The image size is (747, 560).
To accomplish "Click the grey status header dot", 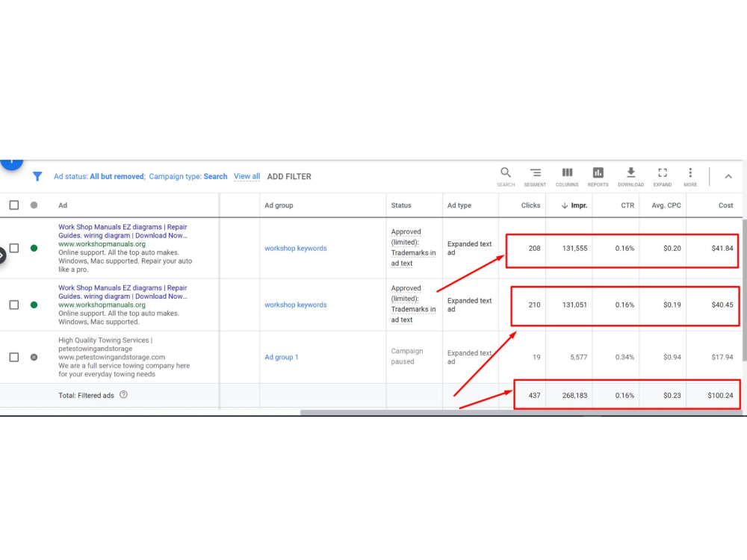I will coord(34,205).
